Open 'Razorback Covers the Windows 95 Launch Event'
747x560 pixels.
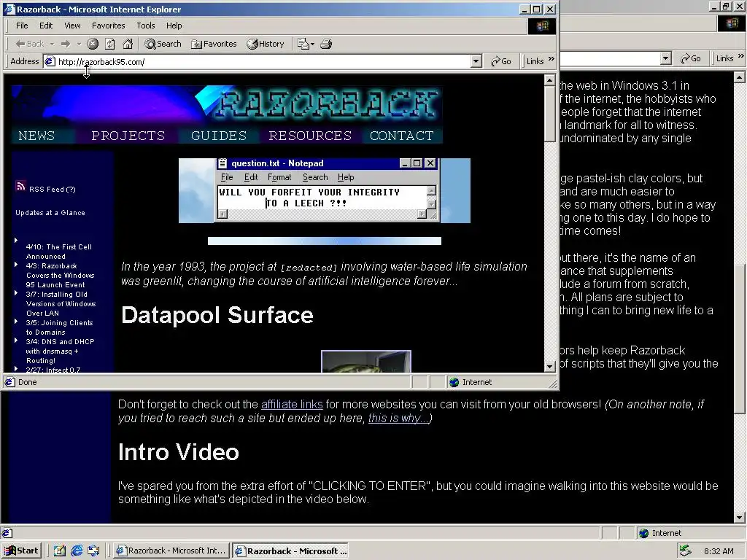click(60, 275)
